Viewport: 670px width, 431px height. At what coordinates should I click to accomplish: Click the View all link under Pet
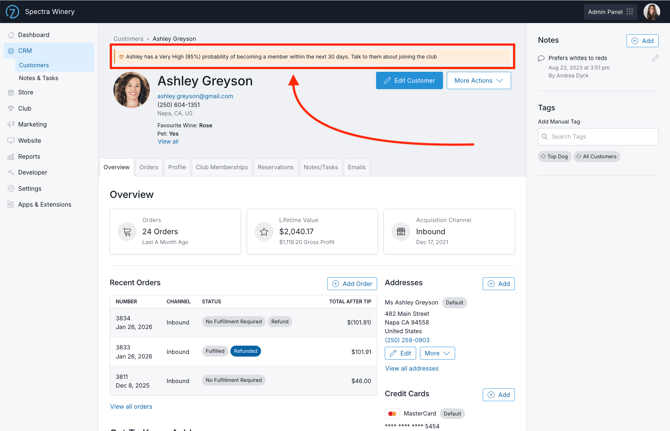[168, 142]
